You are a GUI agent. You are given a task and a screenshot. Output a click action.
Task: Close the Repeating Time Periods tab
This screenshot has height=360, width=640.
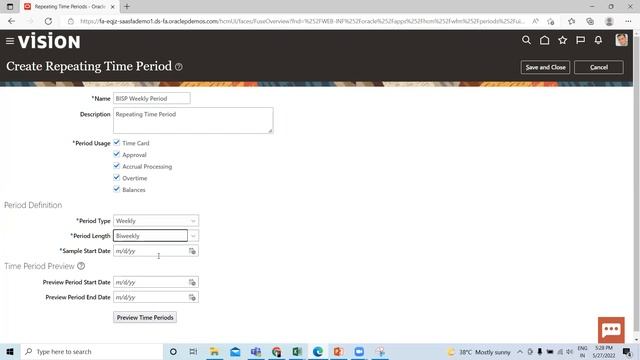(x=113, y=7)
